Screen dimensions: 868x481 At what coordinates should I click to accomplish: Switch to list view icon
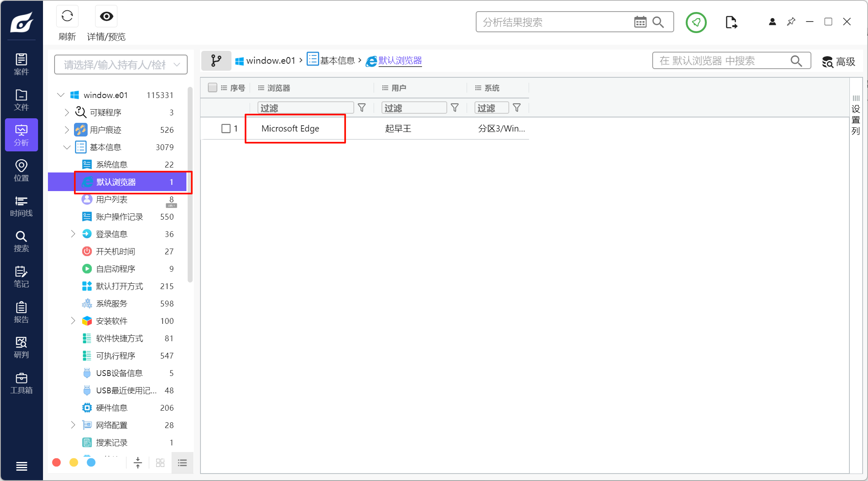pyautogui.click(x=182, y=463)
